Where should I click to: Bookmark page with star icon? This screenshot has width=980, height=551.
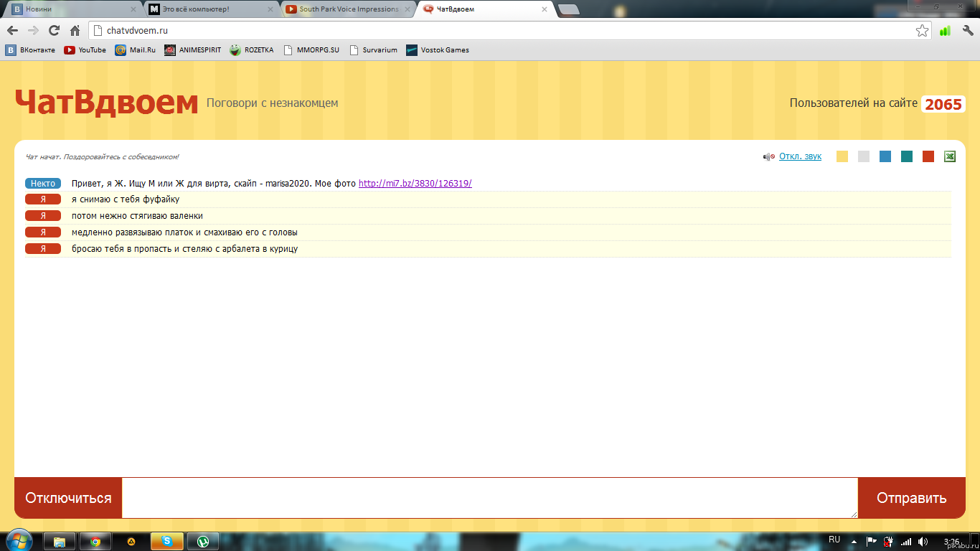tap(922, 31)
